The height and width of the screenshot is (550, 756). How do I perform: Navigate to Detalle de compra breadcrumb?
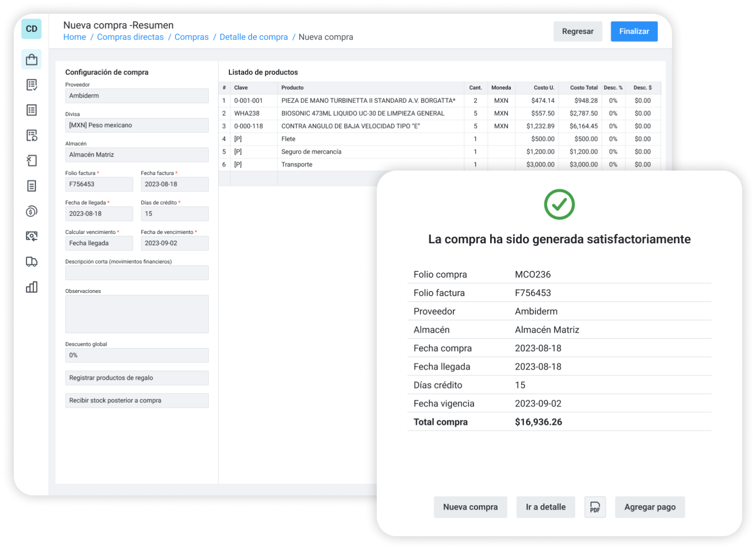pos(253,37)
